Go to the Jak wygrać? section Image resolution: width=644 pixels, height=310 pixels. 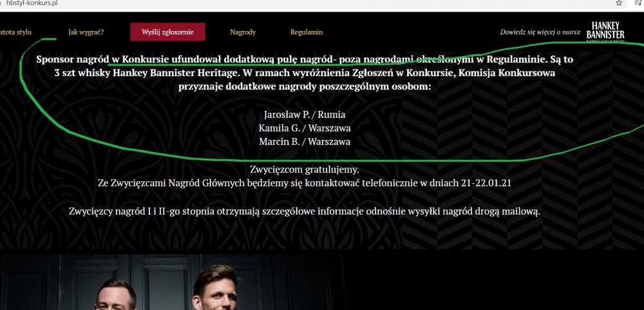click(86, 32)
